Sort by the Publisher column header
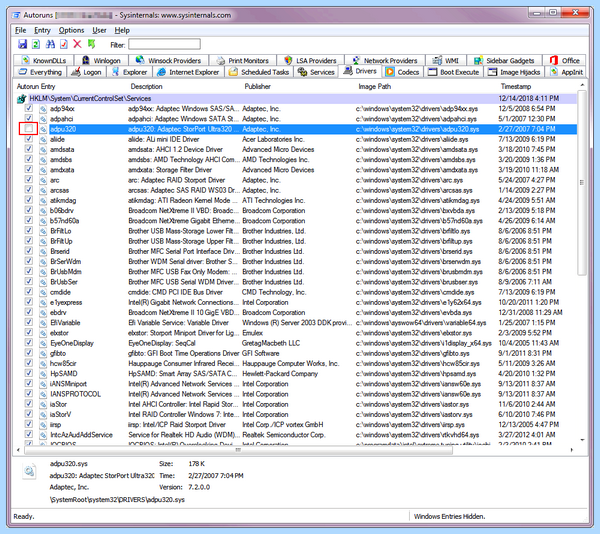This screenshot has width=600, height=534. [258, 86]
